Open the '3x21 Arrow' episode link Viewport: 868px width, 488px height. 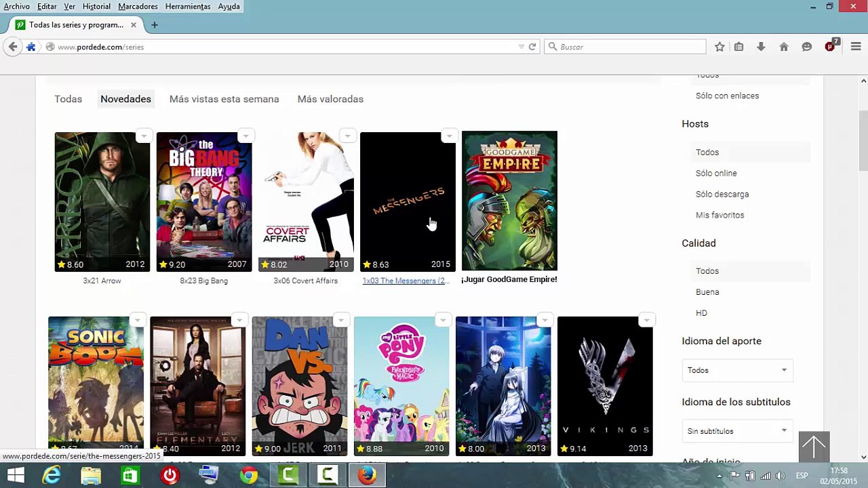click(x=102, y=281)
